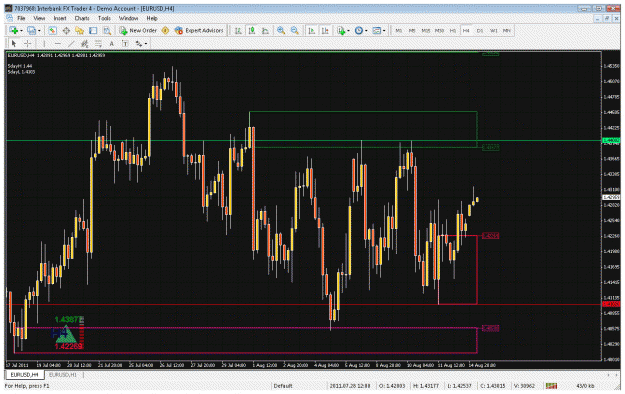Select the H4 timeframe
This screenshot has width=625, height=394.
(x=466, y=31)
